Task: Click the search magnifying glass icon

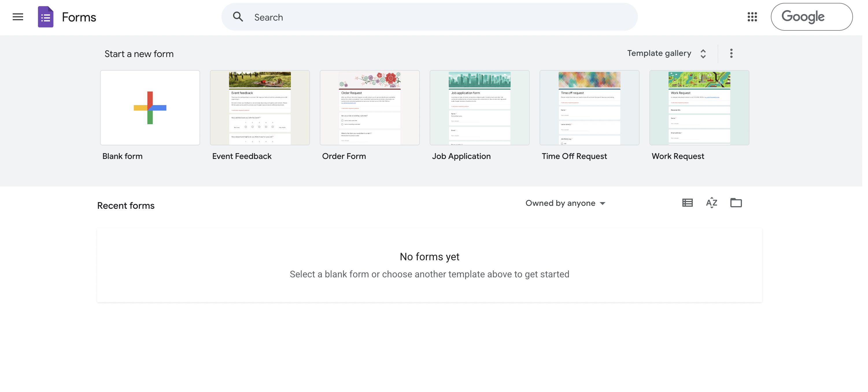Action: coord(238,17)
